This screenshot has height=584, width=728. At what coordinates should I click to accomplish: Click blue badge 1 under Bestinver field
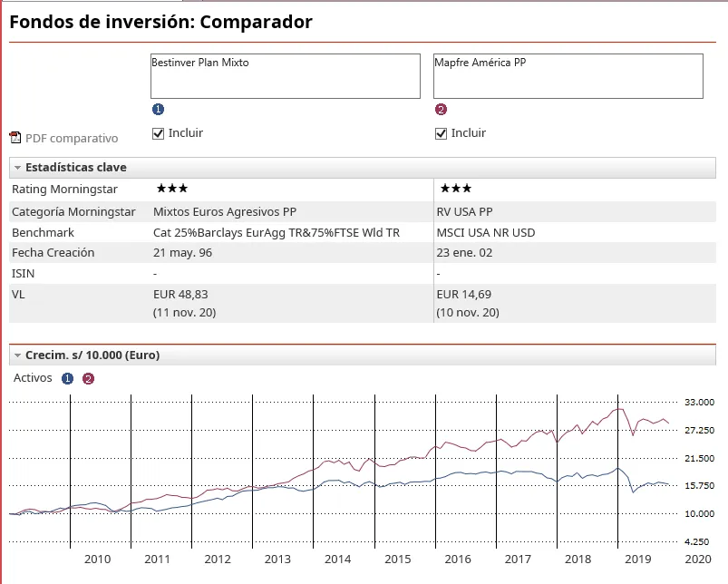pos(159,110)
